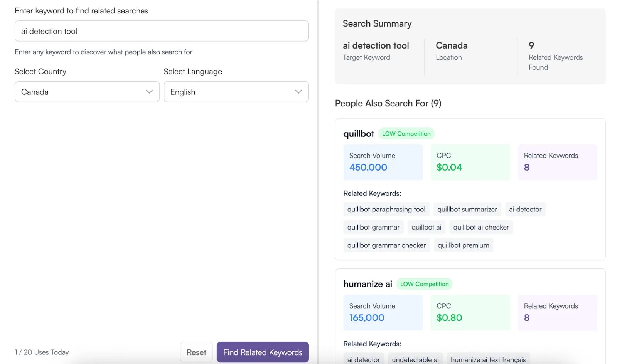Click the quillbot card title
Screen dimensions: 617x364
pyautogui.click(x=359, y=134)
